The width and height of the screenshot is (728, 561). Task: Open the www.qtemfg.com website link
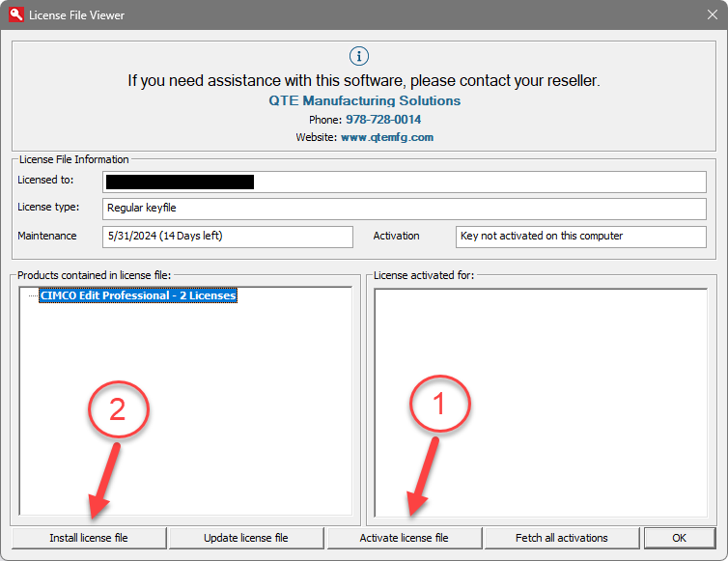point(387,137)
